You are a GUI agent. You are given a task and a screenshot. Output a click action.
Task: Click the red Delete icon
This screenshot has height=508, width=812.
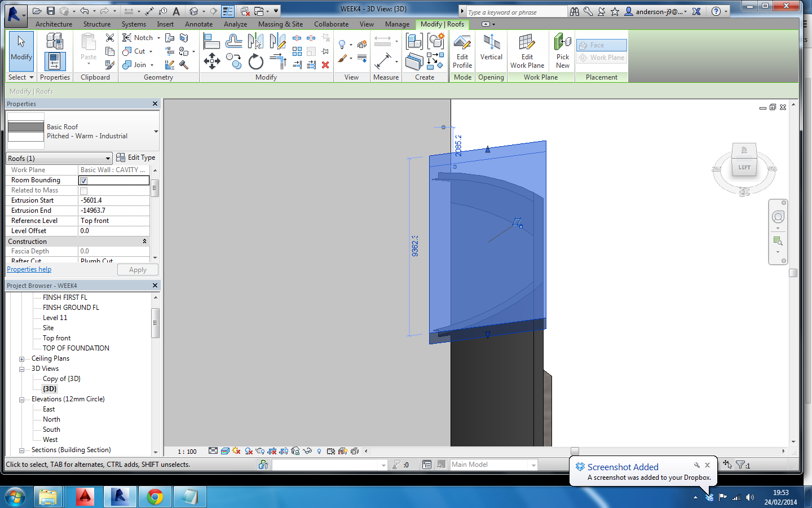[325, 65]
